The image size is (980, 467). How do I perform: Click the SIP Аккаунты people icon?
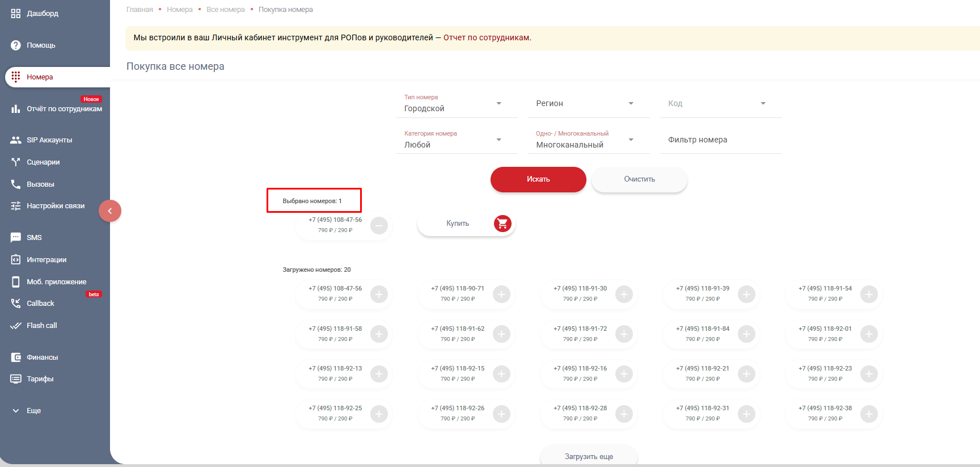click(16, 140)
